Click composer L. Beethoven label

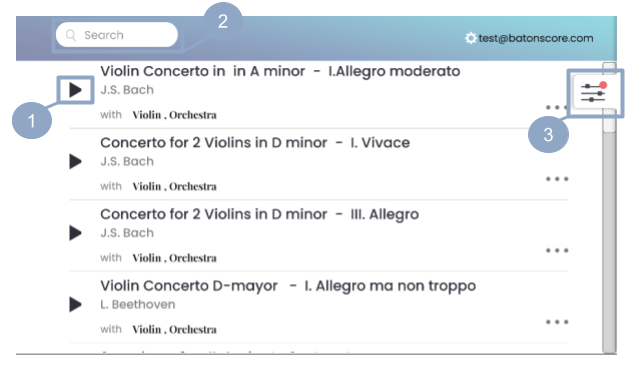point(138,304)
